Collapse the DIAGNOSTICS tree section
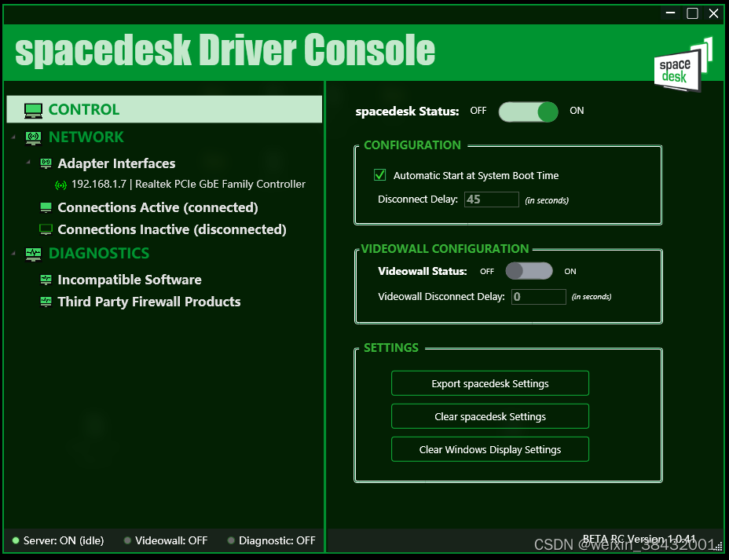The width and height of the screenshot is (729, 560). 13,253
